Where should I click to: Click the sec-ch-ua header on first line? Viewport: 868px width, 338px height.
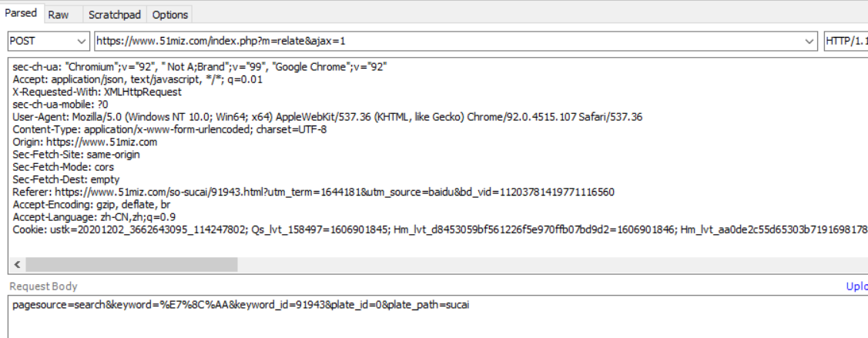[x=200, y=67]
